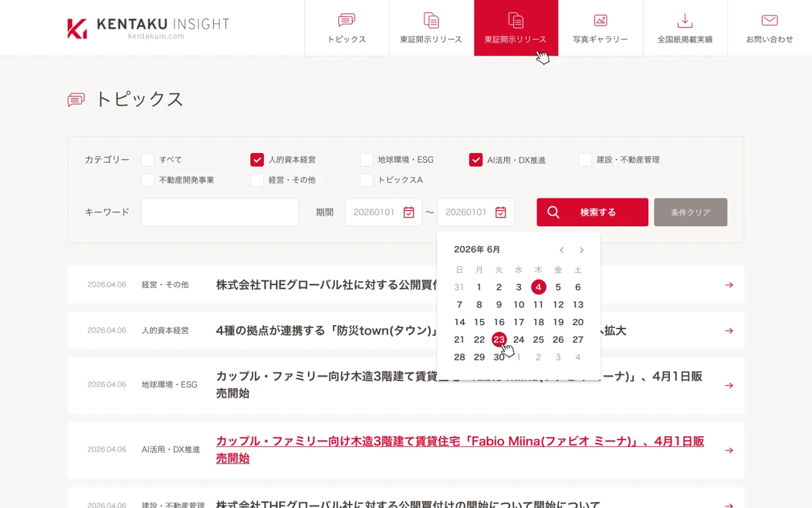Open the highlighted red 東証開示リリース tab
The image size is (812, 508).
pos(516,28)
